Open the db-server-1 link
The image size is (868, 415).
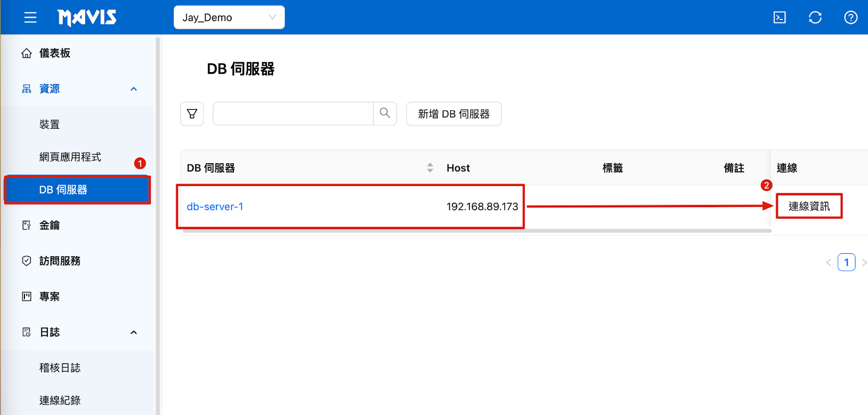(215, 207)
